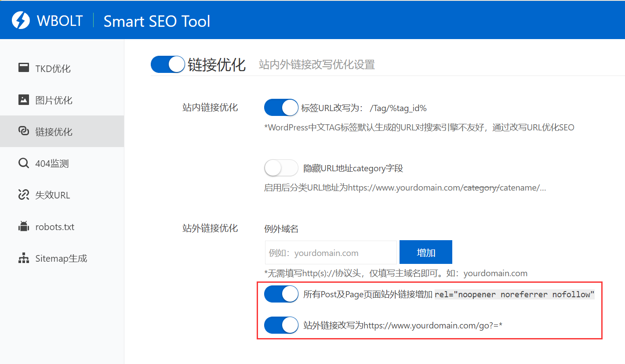Click the robots.txt robot icon
625x364 pixels.
point(24,226)
